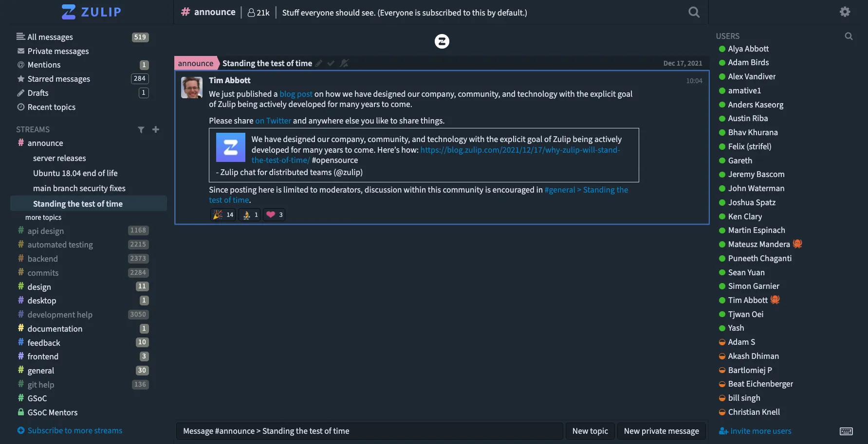Image resolution: width=868 pixels, height=444 pixels.
Task: Open the settings gear menu
Action: coord(845,12)
